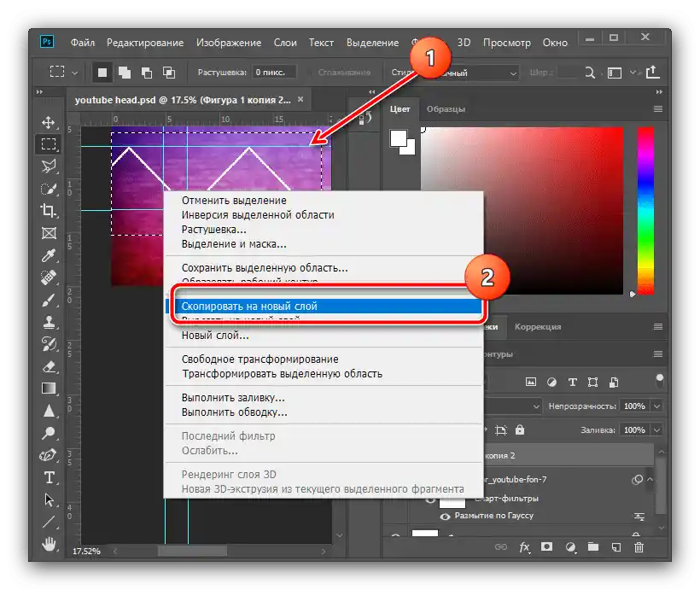
Task: Choose Subtract from selection mode button
Action: coord(147,73)
